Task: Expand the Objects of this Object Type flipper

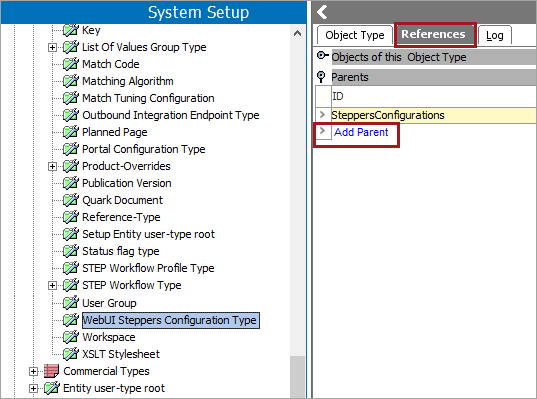Action: tap(322, 55)
